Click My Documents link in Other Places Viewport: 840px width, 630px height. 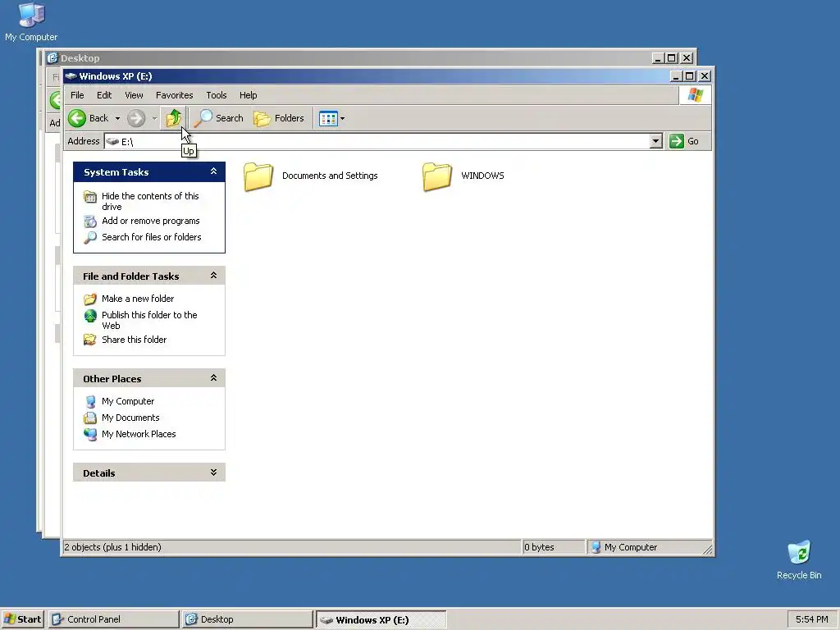[x=130, y=418]
